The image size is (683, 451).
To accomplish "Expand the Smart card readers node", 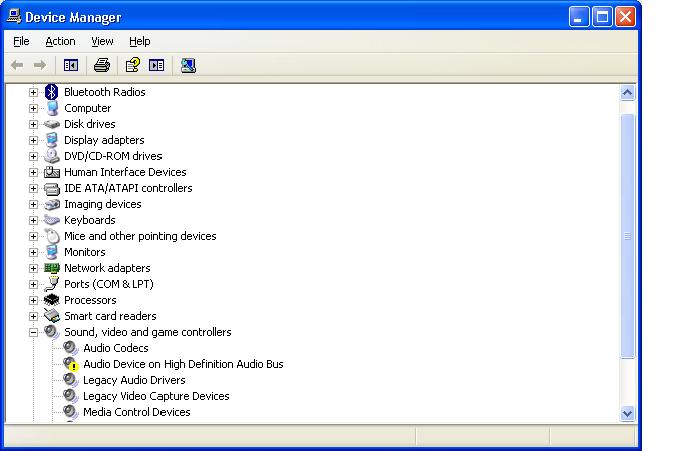I will [x=33, y=316].
